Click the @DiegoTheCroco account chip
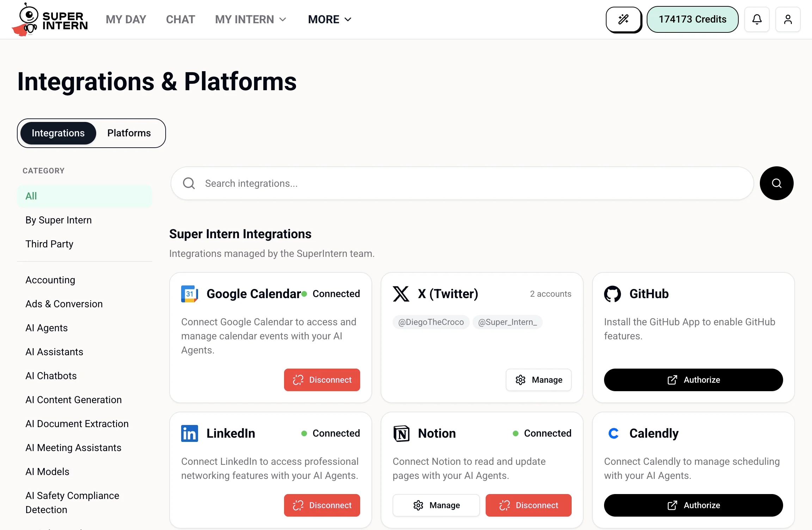 [431, 322]
